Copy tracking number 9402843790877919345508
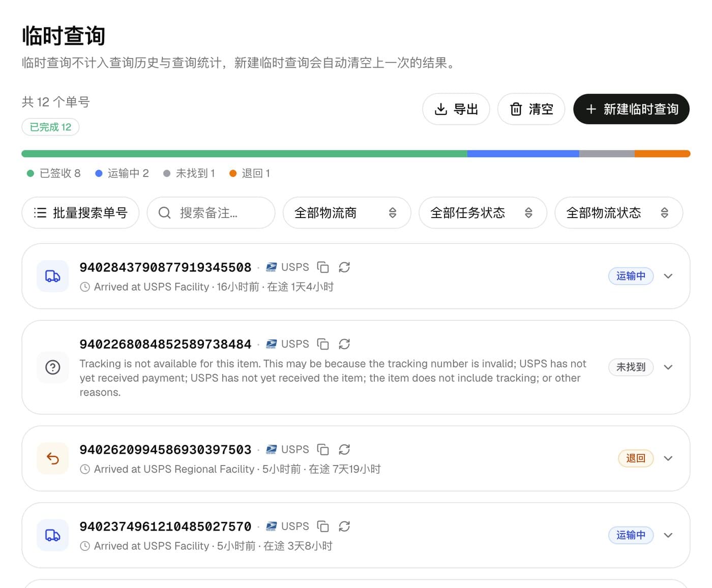Image resolution: width=712 pixels, height=588 pixels. coord(323,267)
